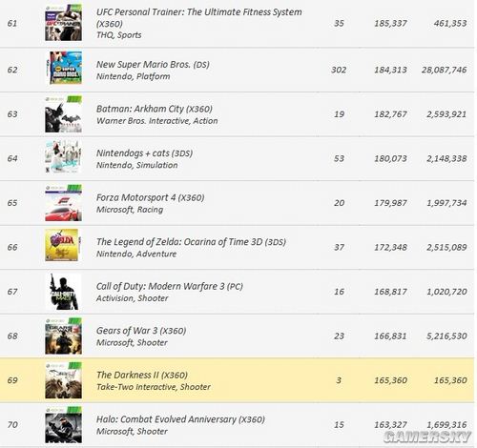Open Call of Duty: Modern Warfare 3 link
The width and height of the screenshot is (477, 448).
click(x=170, y=287)
